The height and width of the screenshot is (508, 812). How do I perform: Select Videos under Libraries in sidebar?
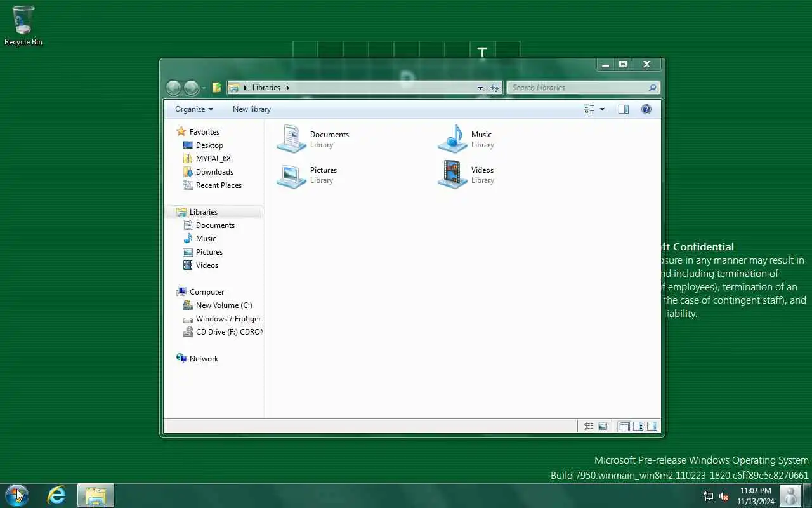[x=200, y=265]
